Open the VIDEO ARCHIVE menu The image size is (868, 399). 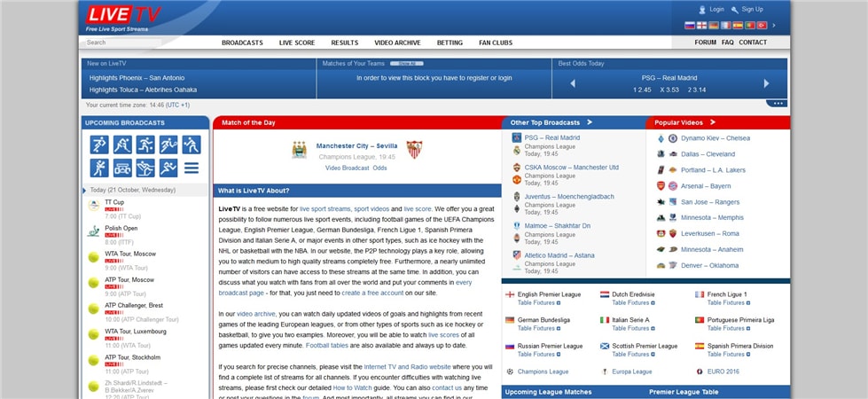click(397, 43)
